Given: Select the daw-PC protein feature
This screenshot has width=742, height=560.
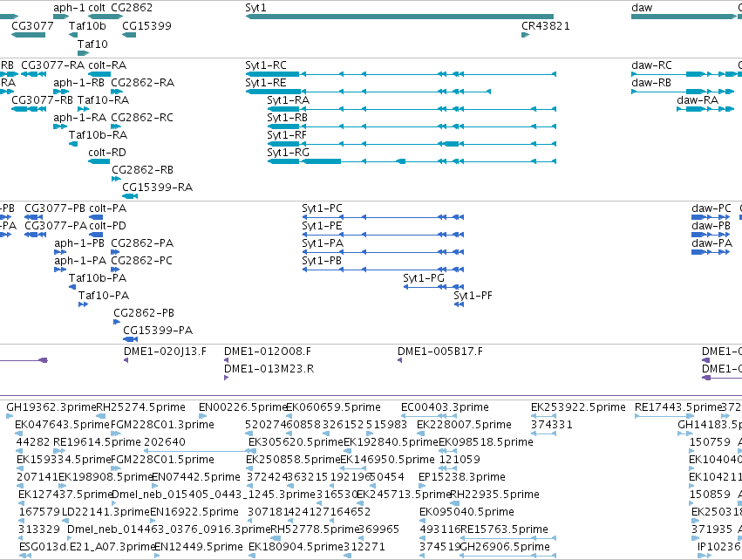Looking at the screenshot, I should coord(711,217).
